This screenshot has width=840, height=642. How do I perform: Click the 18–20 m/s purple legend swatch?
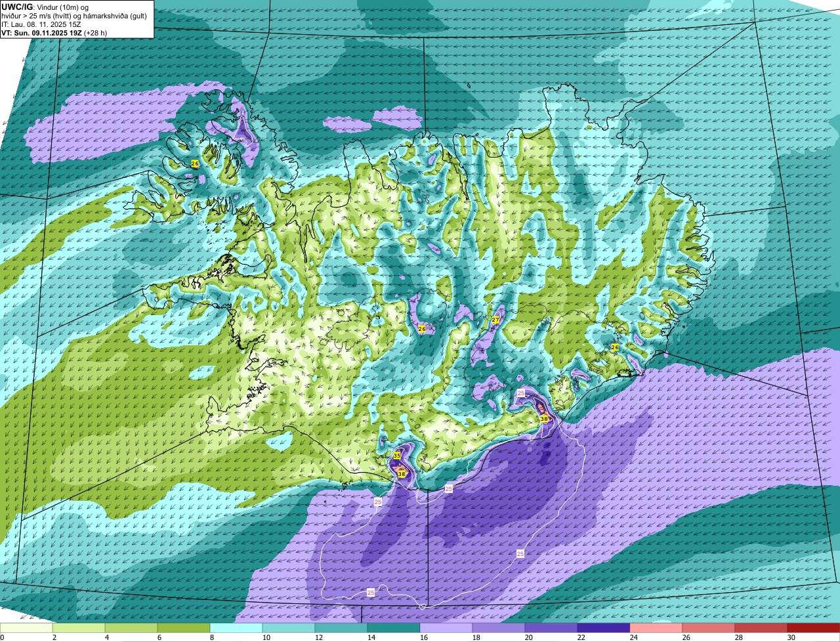pos(499,628)
